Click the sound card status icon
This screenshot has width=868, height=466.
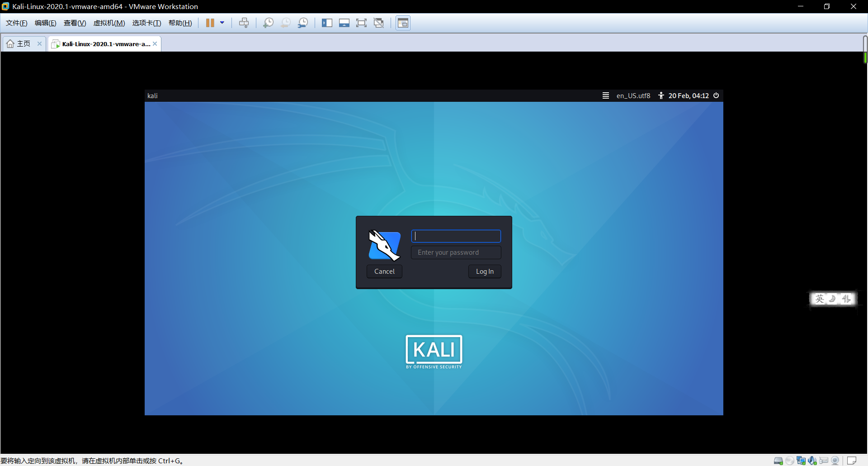(812, 461)
